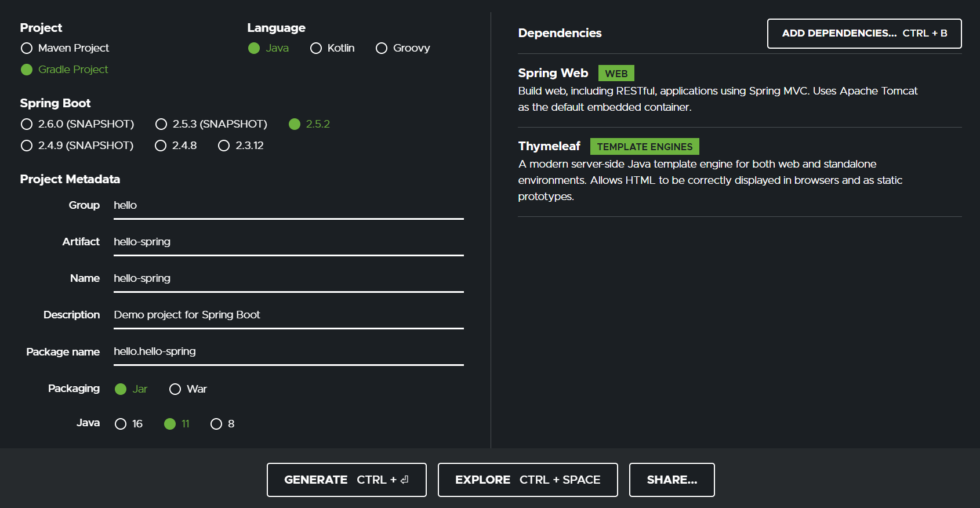Image resolution: width=980 pixels, height=508 pixels.
Task: Click the Spring Web description text
Action: 718,99
